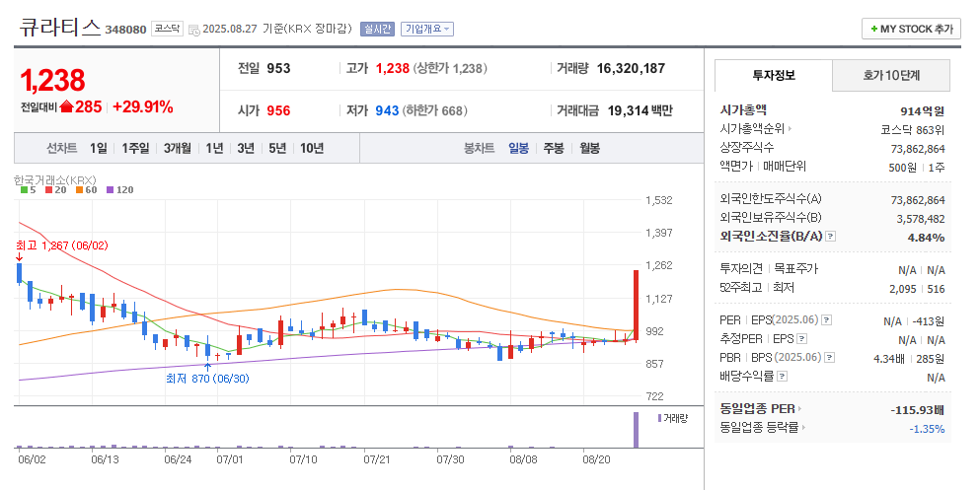Screen dimensions: 980x490
Task: Click the +29.91% change rate
Action: [142, 106]
